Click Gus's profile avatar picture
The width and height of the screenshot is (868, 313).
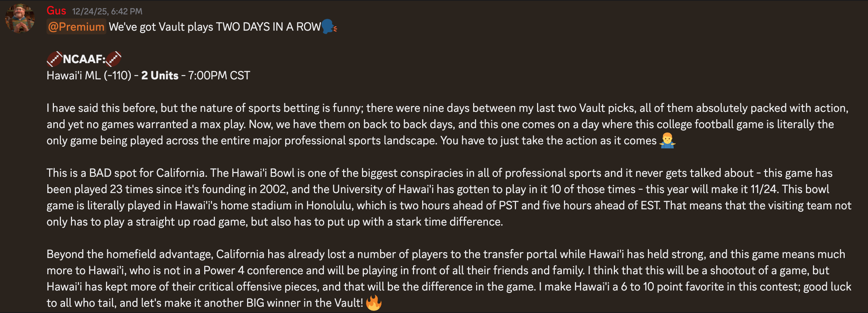pos(20,18)
